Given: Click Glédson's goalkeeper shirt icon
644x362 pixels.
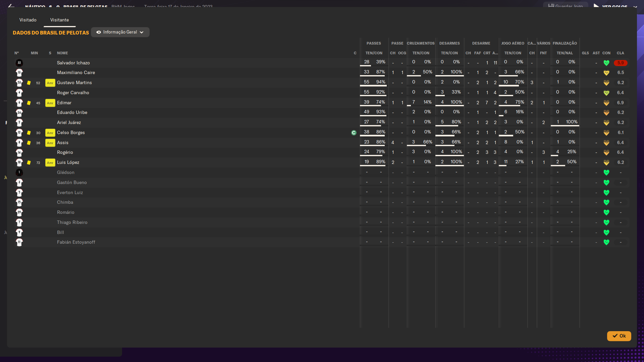Looking at the screenshot, I should (x=19, y=173).
